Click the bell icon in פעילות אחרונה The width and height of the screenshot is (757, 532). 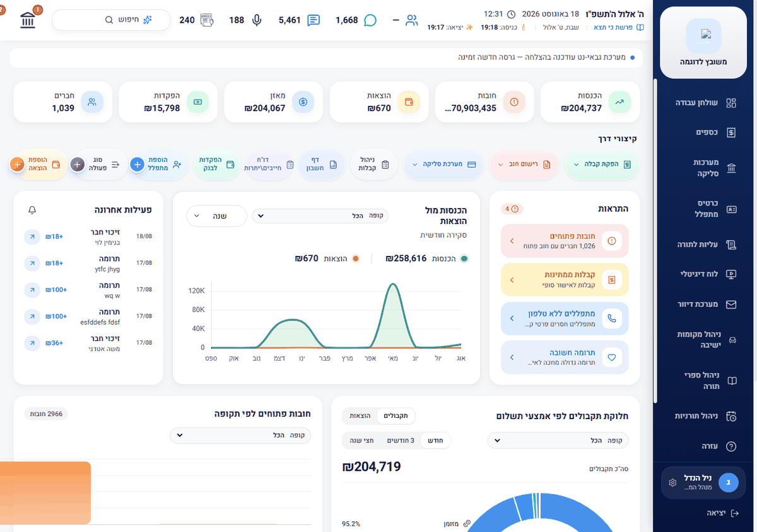tap(32, 210)
